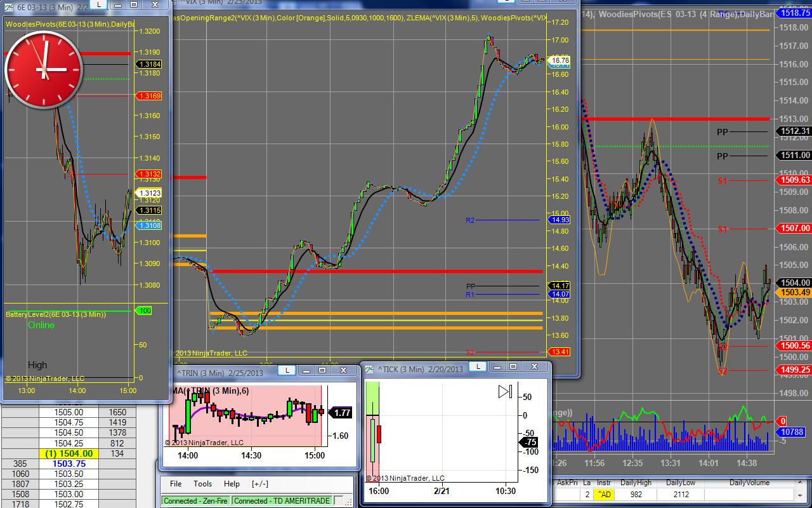Click the yellow ^AD instrument cell

tap(605, 494)
